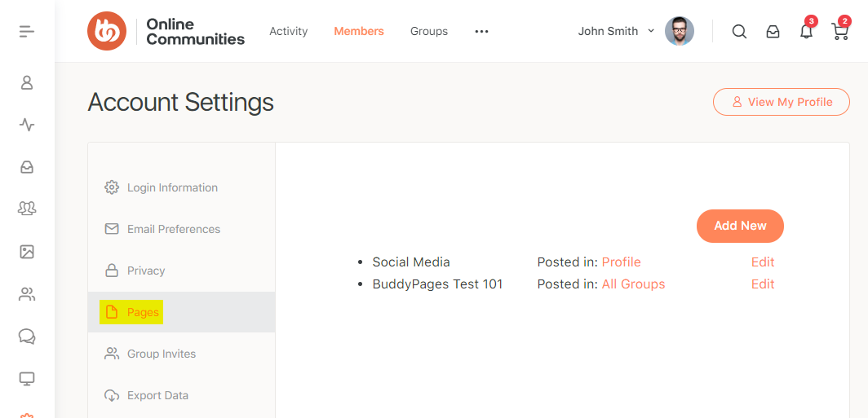This screenshot has height=418, width=868.
Task: Open notifications bell with 3 alerts
Action: click(x=806, y=32)
